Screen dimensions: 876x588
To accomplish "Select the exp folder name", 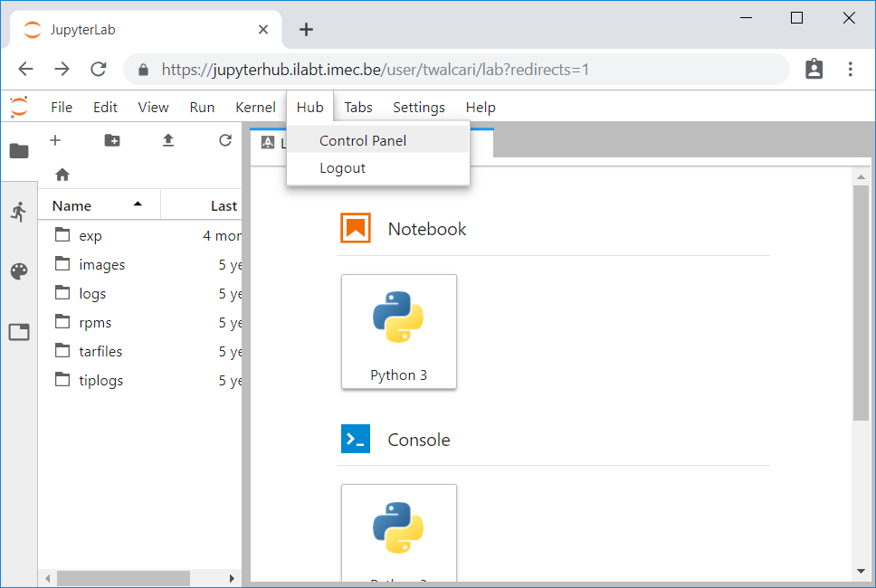I will [90, 235].
